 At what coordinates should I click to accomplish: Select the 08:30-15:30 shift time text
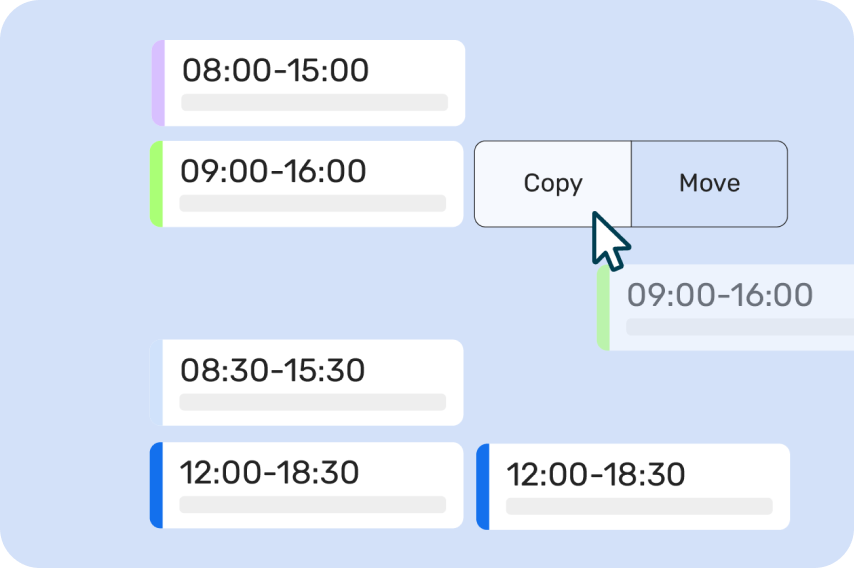pyautogui.click(x=273, y=370)
